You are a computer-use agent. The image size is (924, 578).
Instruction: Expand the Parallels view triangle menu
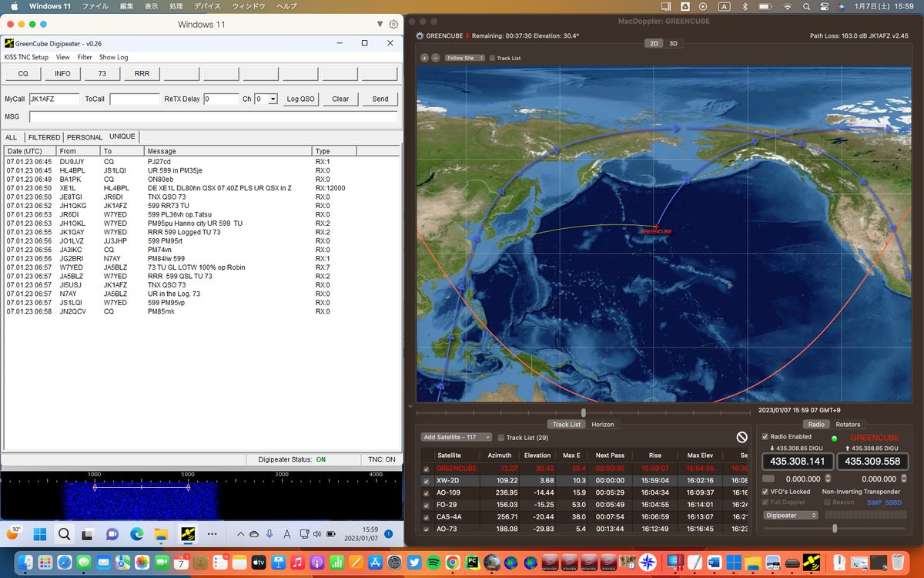pyautogui.click(x=380, y=25)
